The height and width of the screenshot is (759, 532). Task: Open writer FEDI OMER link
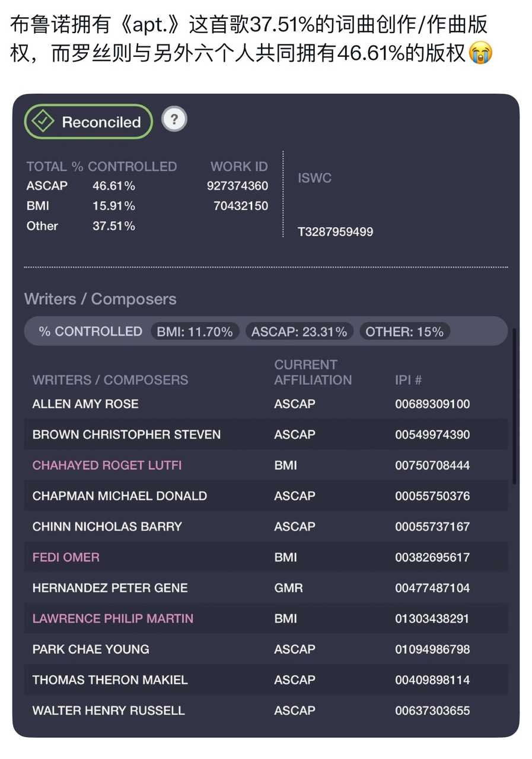(66, 557)
